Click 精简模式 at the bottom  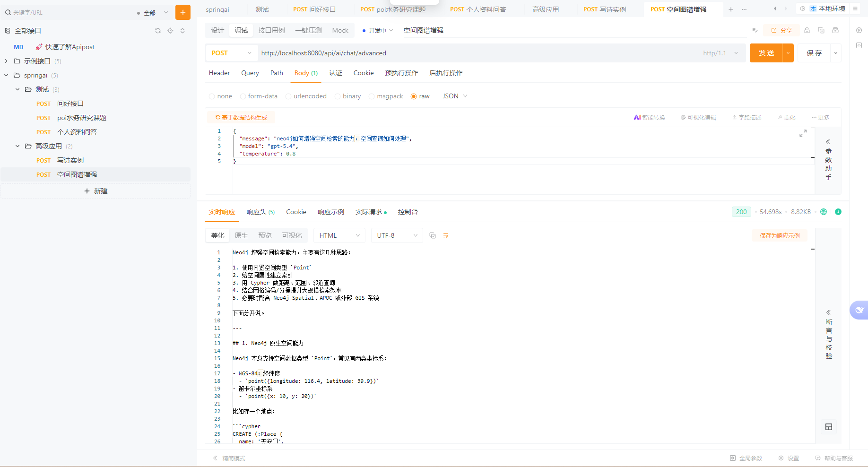pyautogui.click(x=229, y=458)
